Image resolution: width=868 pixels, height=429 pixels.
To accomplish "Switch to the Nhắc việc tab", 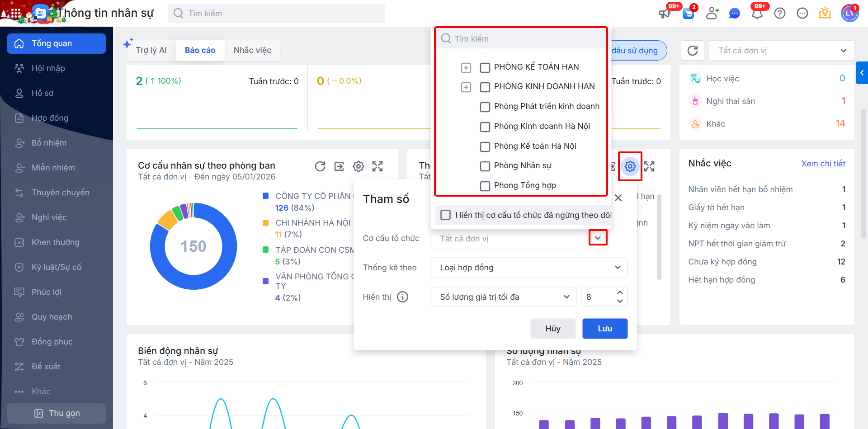I will tap(252, 50).
